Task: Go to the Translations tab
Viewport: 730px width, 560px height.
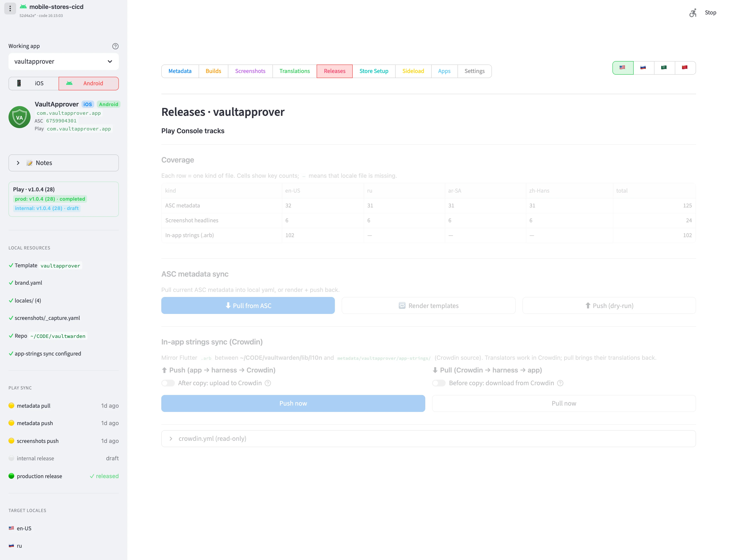Action: click(295, 71)
